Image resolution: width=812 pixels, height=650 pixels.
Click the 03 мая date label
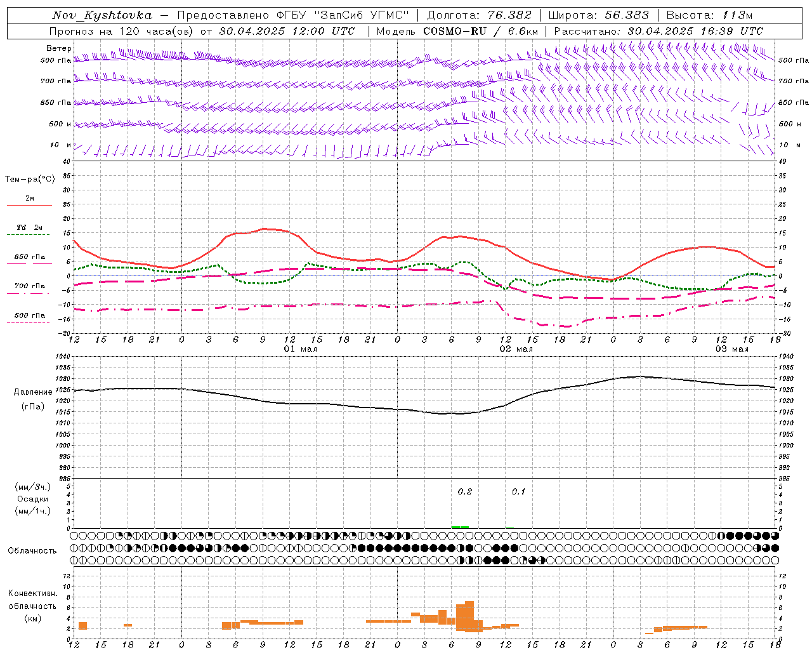coord(732,349)
